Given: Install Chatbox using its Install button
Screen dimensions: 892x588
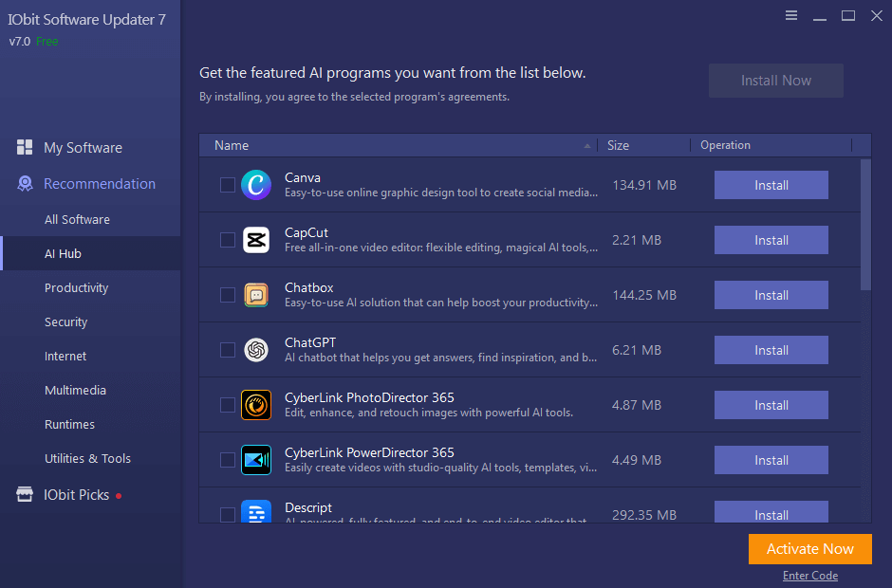Looking at the screenshot, I should pyautogui.click(x=771, y=295).
